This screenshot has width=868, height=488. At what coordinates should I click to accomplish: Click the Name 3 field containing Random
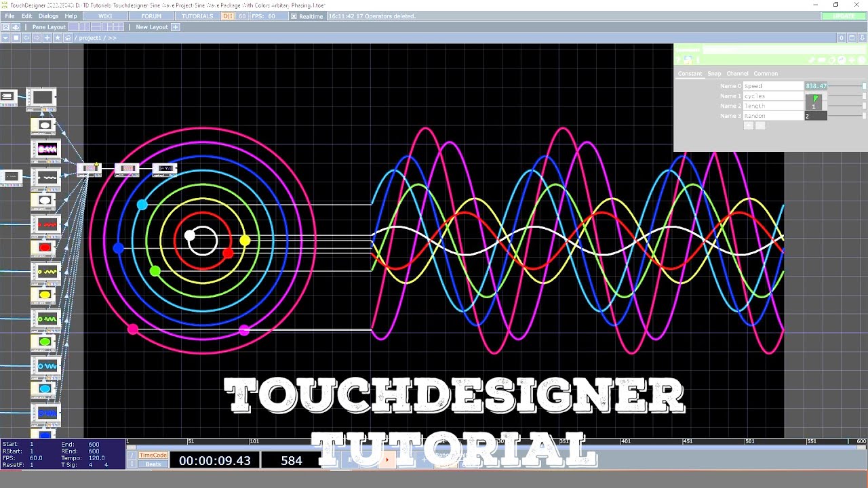pyautogui.click(x=773, y=116)
